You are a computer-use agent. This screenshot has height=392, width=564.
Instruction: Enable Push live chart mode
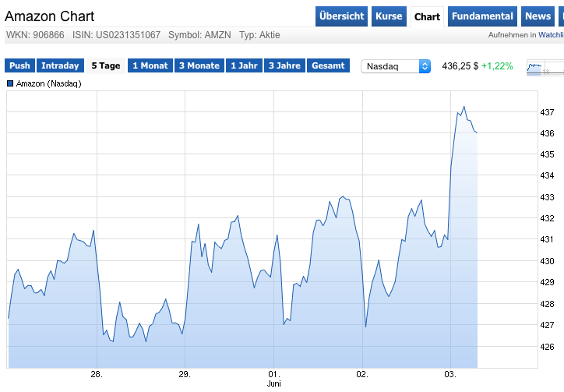pos(19,66)
